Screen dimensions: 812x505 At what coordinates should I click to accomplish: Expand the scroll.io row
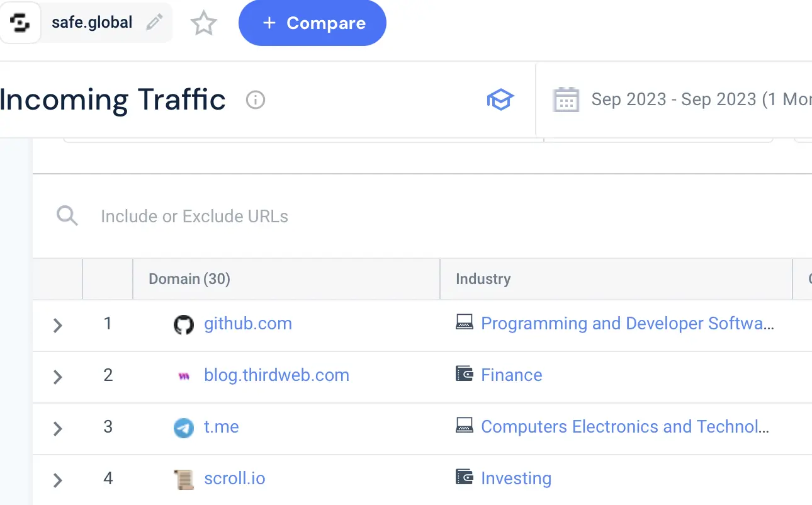[x=57, y=480]
